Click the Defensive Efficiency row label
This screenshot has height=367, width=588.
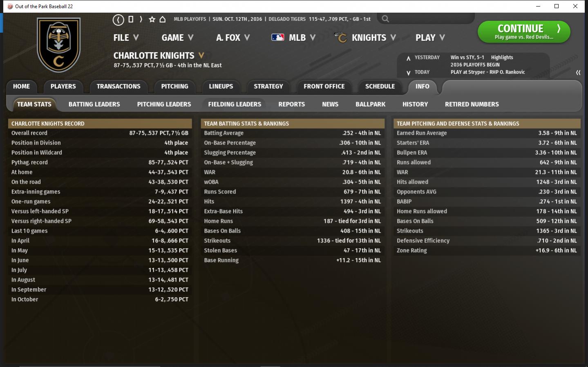point(423,241)
